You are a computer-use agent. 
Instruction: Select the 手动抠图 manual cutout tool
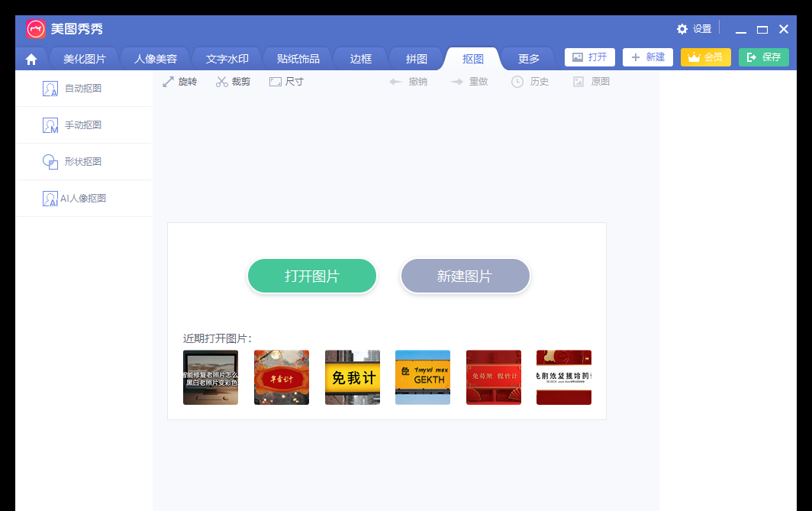[x=84, y=125]
